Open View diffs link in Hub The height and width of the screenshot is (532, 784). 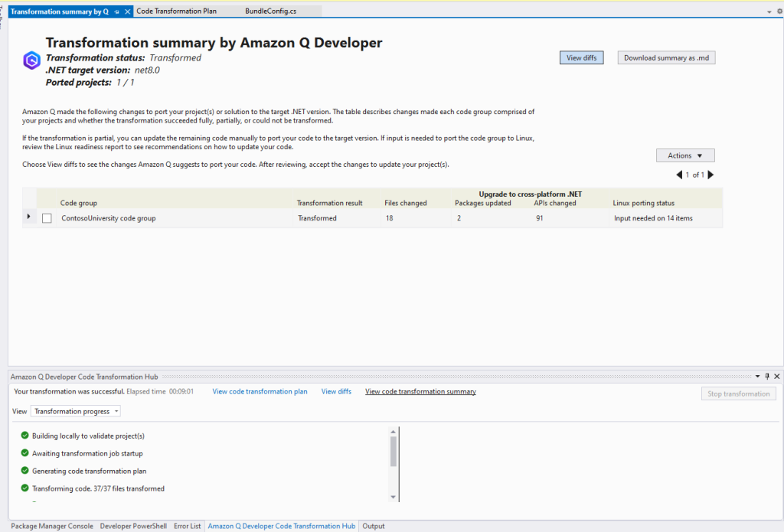coord(337,391)
